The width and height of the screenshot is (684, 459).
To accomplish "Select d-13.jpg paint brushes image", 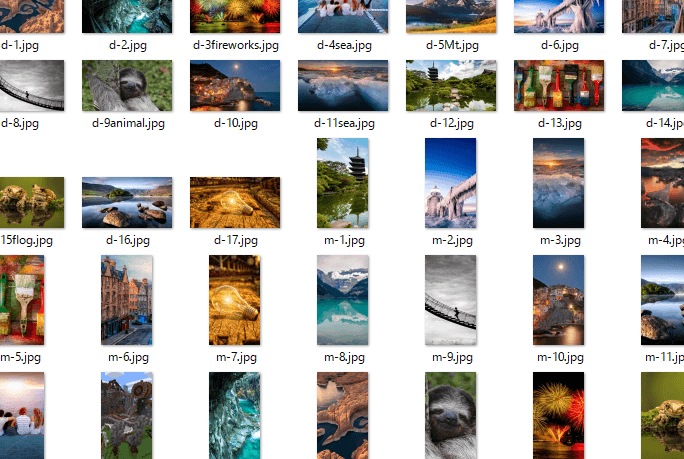I will [x=559, y=86].
